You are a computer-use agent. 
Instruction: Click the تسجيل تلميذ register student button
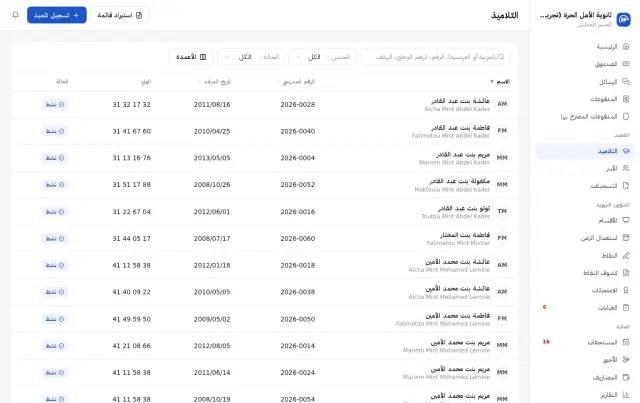(57, 15)
